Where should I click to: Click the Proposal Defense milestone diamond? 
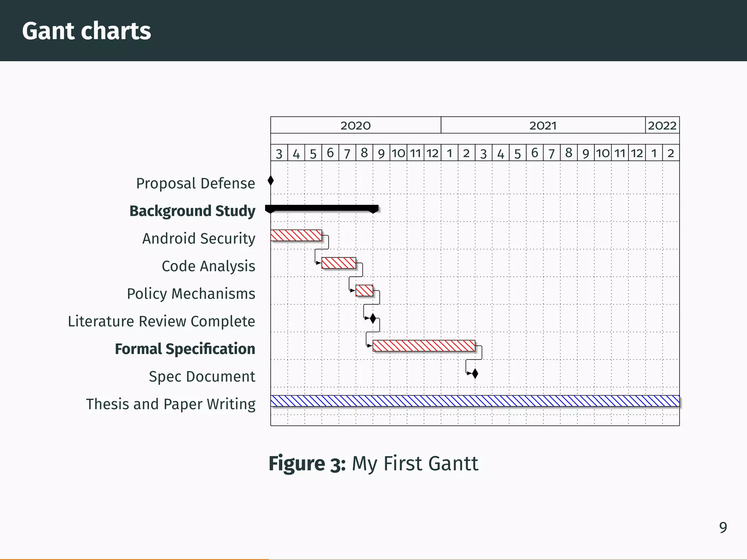271,180
